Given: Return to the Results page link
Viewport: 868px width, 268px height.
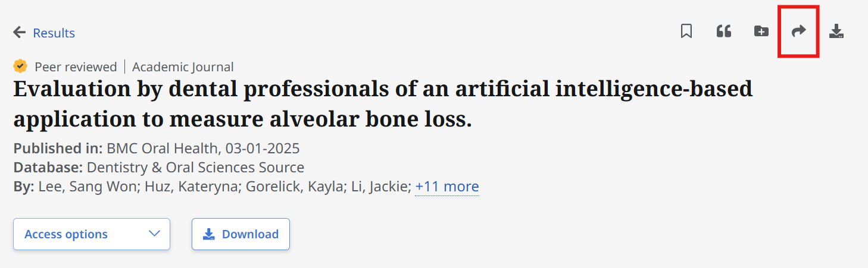Looking at the screenshot, I should tap(54, 33).
